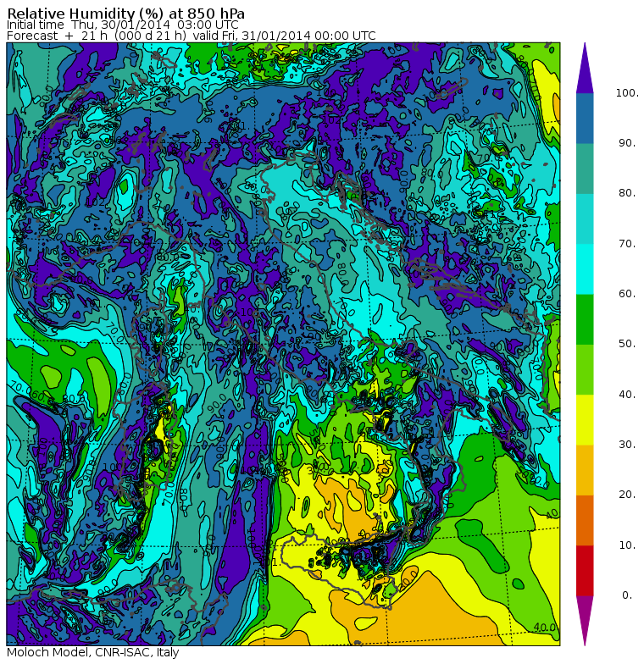This screenshot has width=644, height=664.
Task: Click the purple upper arrow of colorbar
Action: (x=585, y=69)
